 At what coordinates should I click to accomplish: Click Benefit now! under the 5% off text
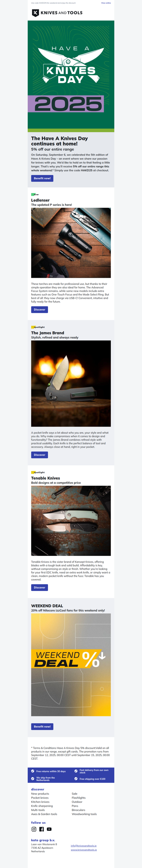[x=42, y=178]
